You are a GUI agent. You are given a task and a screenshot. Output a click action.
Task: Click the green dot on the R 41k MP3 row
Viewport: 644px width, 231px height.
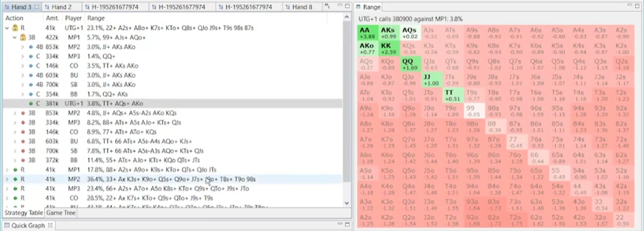[x=15, y=189]
